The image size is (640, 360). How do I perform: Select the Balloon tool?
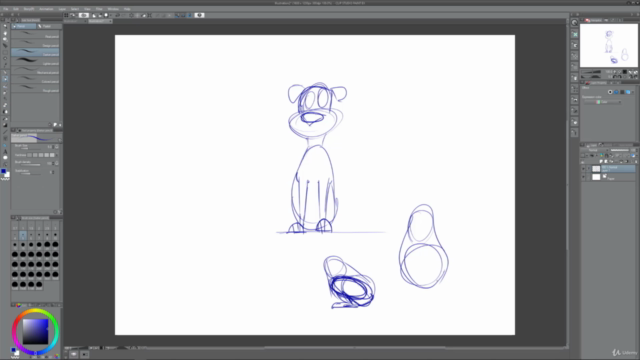coord(5,158)
